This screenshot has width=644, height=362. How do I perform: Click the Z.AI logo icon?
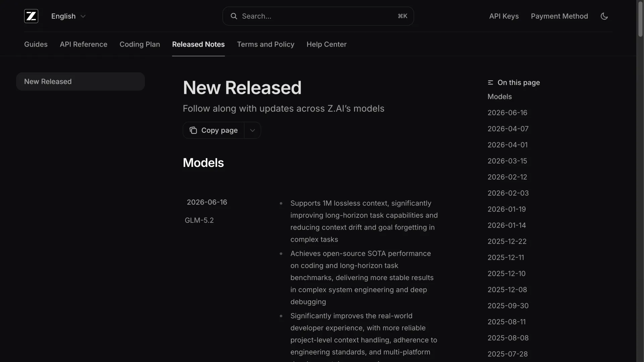pos(31,16)
